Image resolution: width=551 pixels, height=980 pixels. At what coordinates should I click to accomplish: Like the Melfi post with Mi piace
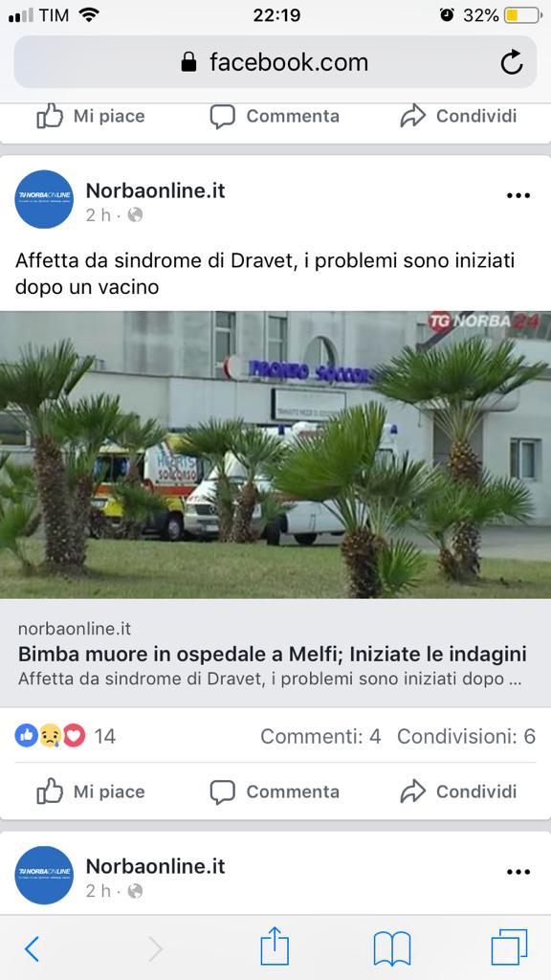coord(91,791)
